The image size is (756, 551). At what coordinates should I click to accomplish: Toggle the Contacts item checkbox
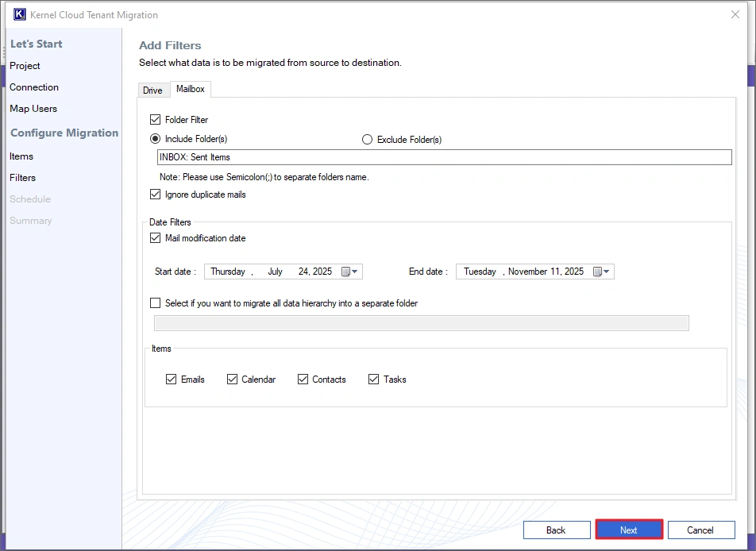tap(303, 380)
